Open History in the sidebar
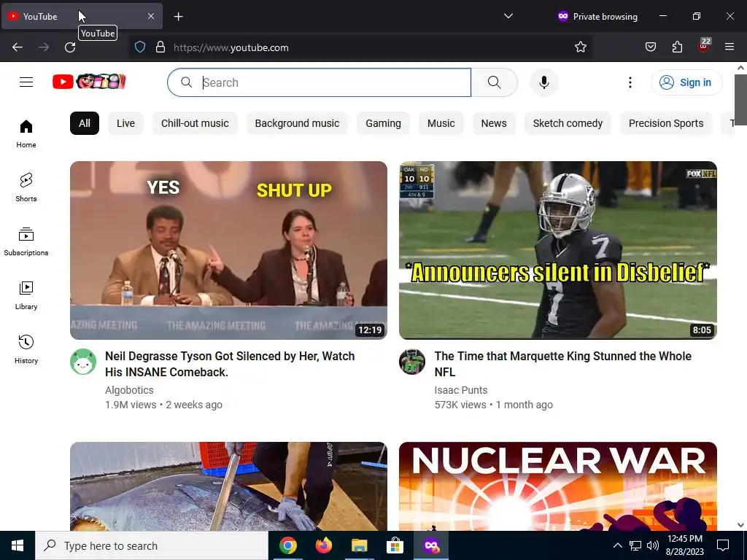 [x=26, y=349]
